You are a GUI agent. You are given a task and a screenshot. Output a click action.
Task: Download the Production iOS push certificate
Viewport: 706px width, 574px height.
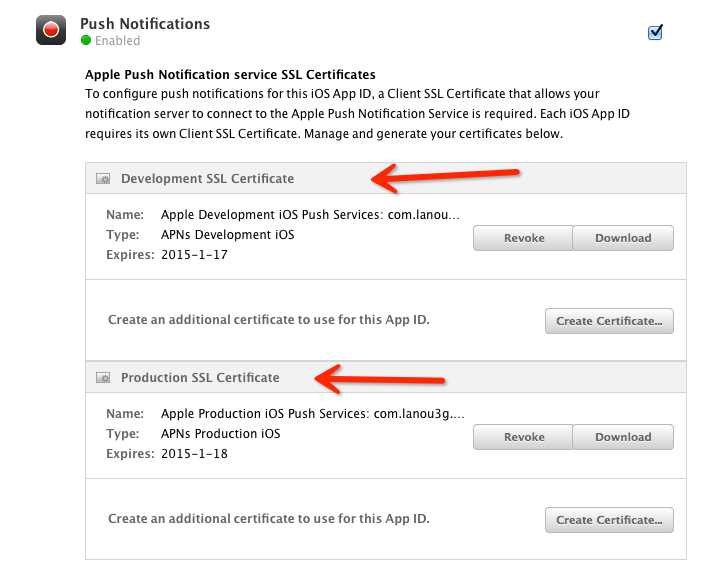(623, 437)
